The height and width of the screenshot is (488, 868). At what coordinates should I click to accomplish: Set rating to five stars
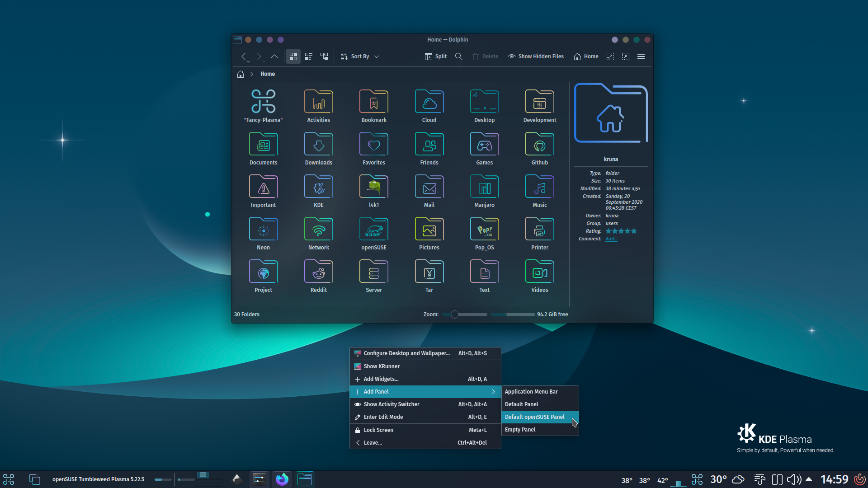634,231
